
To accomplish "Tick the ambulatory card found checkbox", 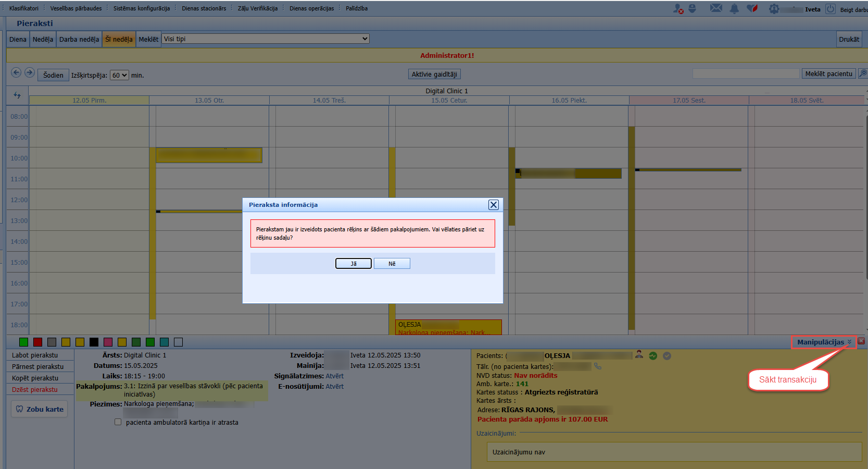I will (x=118, y=422).
